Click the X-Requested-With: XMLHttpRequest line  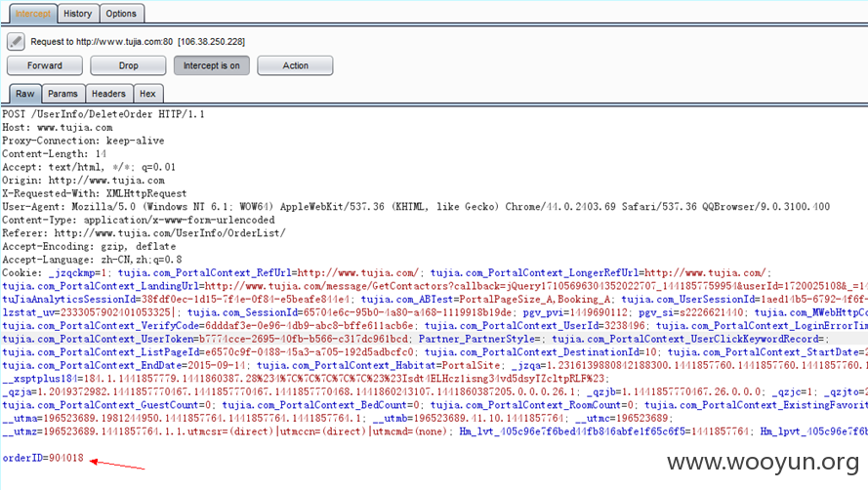click(x=94, y=194)
